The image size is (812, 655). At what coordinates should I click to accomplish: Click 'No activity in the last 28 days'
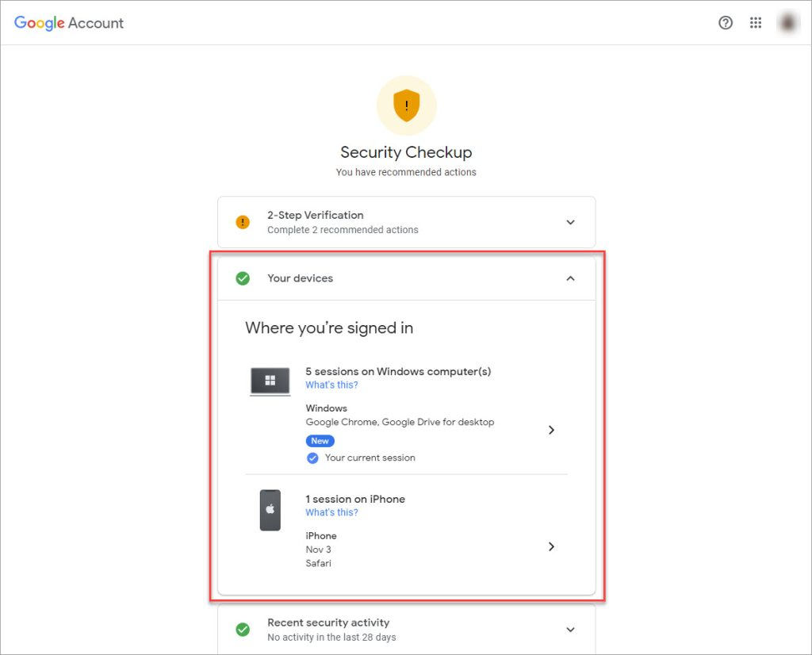(331, 637)
